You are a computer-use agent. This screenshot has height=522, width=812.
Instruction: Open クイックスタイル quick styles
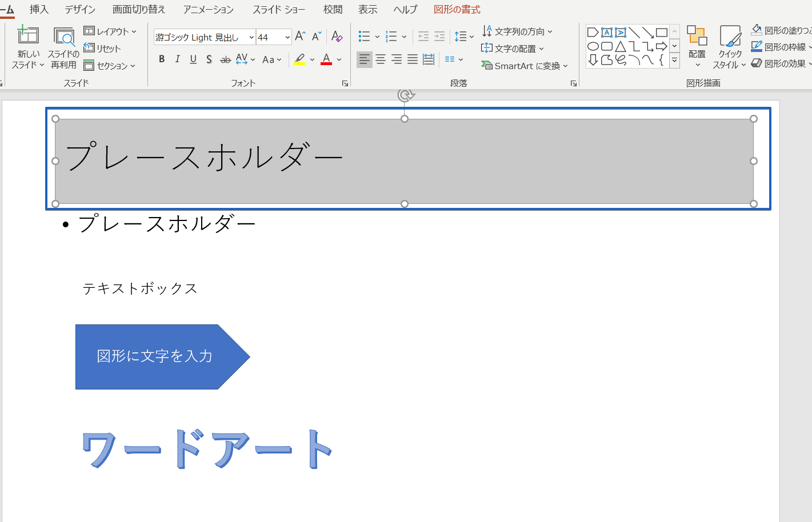pos(730,47)
